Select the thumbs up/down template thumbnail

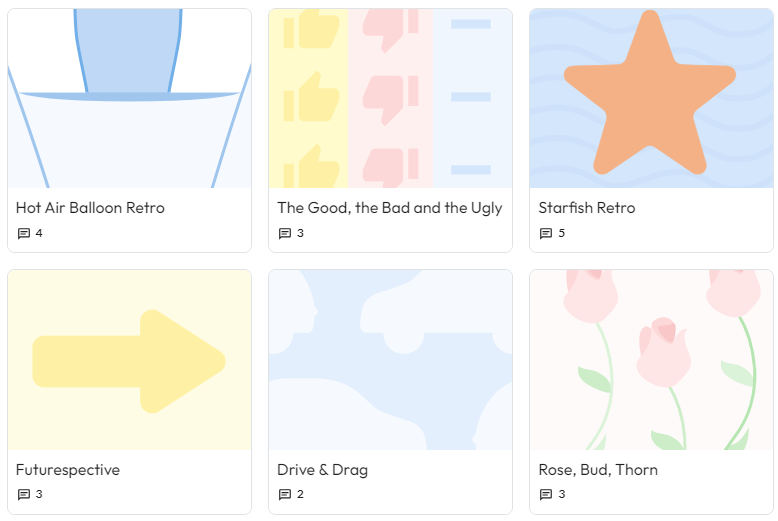(390, 98)
